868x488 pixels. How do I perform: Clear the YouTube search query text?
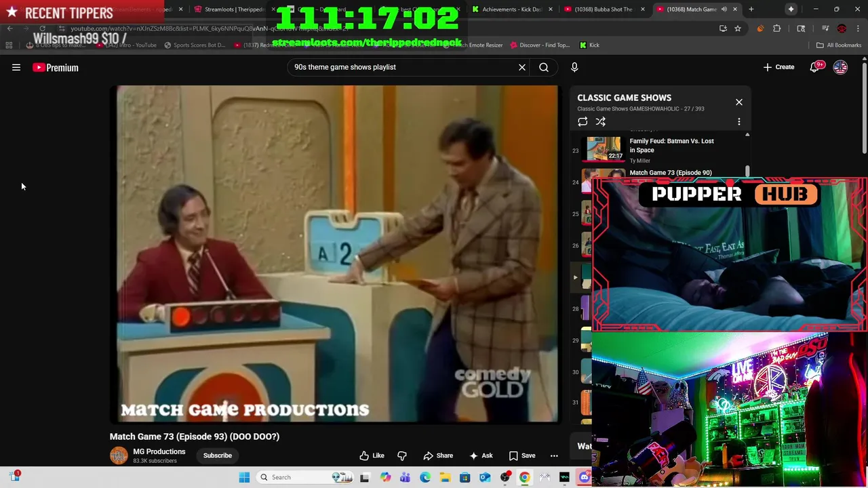pos(522,67)
